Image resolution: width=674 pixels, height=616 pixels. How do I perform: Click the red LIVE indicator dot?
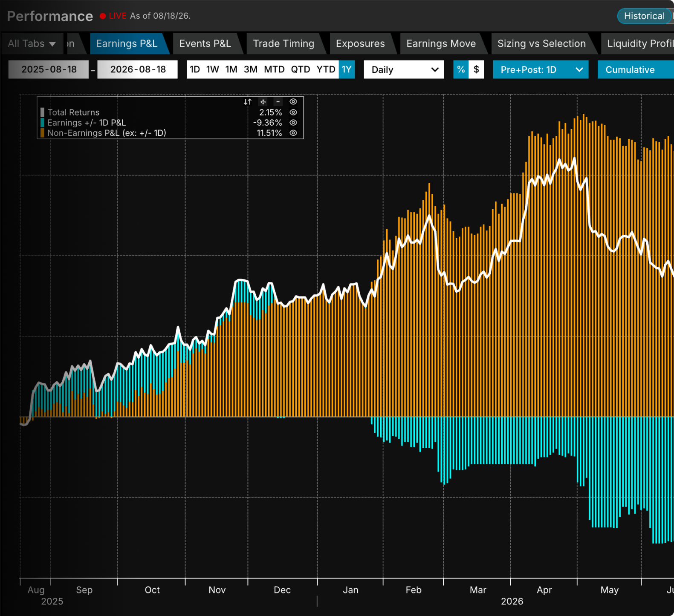(x=103, y=16)
